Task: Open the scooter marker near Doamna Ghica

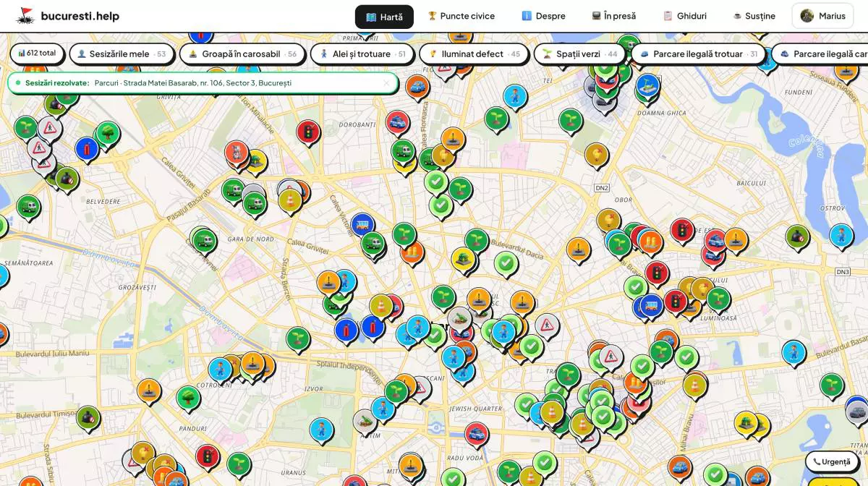Action: pyautogui.click(x=648, y=86)
